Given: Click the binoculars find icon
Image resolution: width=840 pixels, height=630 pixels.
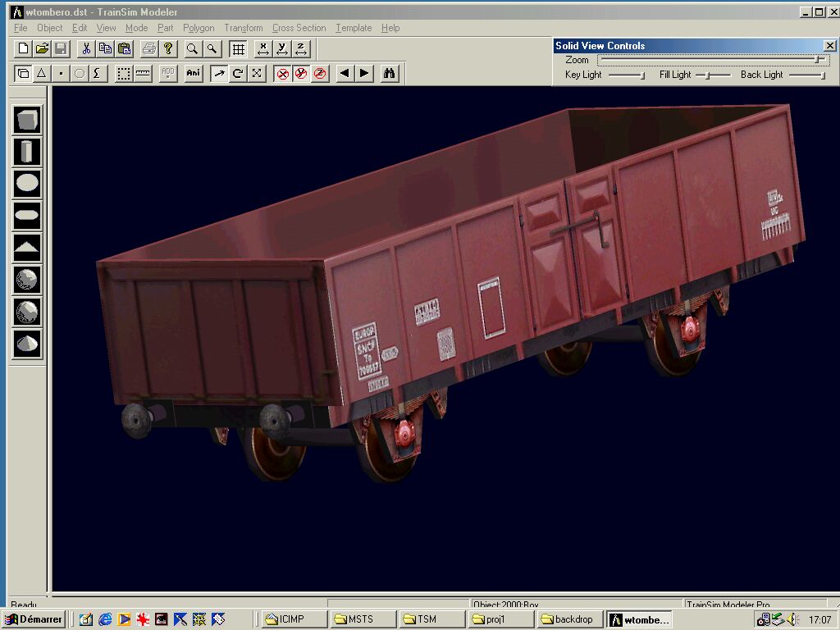Looking at the screenshot, I should coord(390,74).
